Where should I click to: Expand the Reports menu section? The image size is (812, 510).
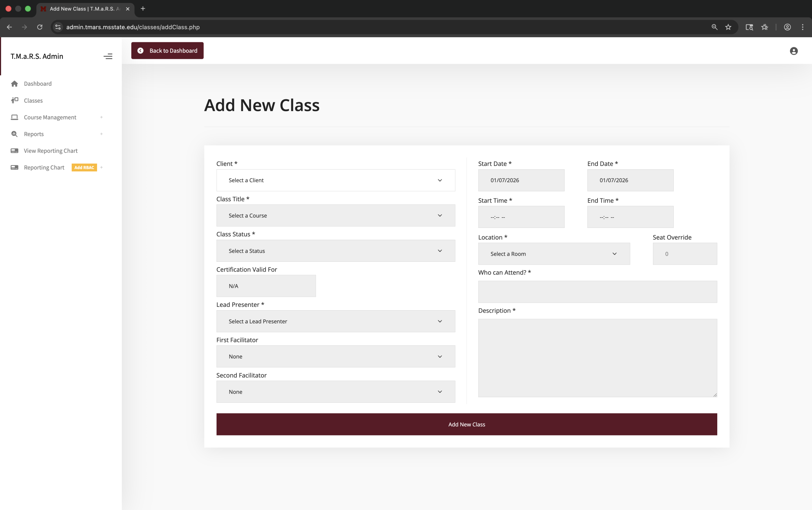click(101, 134)
